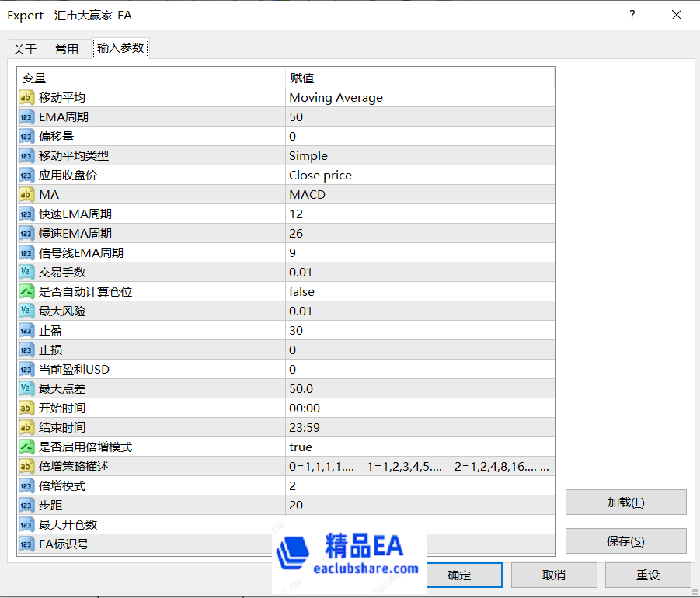Toggle the 是否启用倍增模式 value true

pyautogui.click(x=420, y=447)
